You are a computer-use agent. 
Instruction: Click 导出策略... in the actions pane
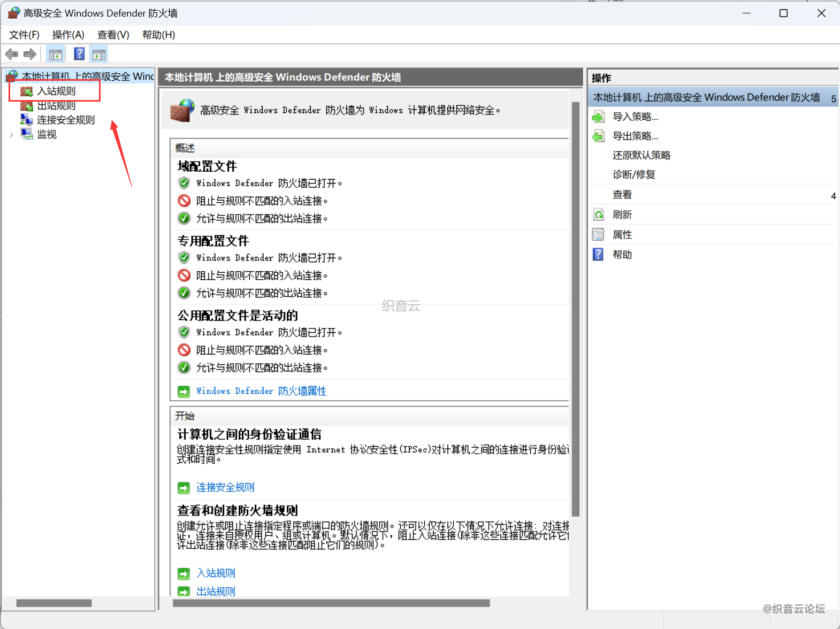click(x=635, y=136)
